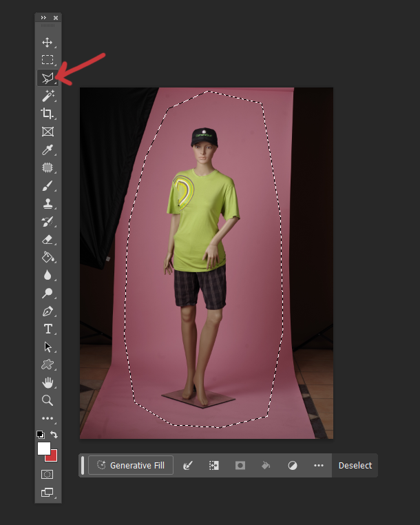Select the Move tool
The height and width of the screenshot is (525, 420).
(x=48, y=43)
